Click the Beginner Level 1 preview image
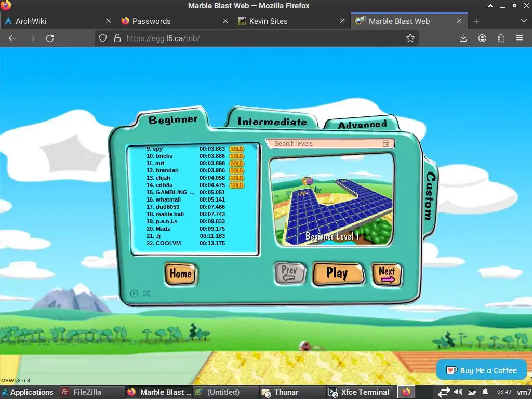 point(332,201)
